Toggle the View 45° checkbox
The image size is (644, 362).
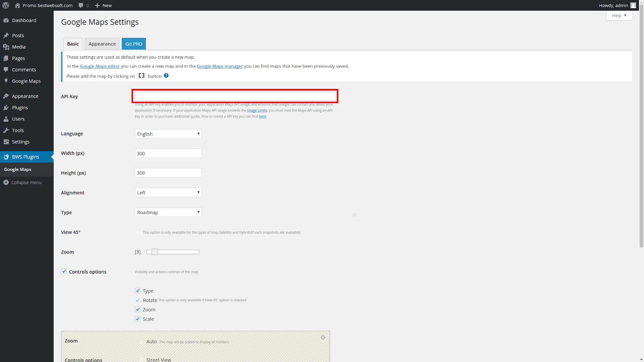point(138,232)
